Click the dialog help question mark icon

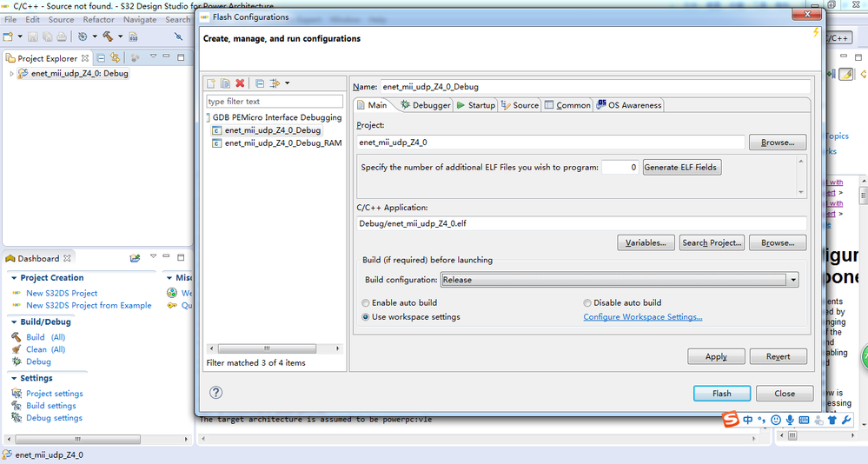click(x=215, y=393)
